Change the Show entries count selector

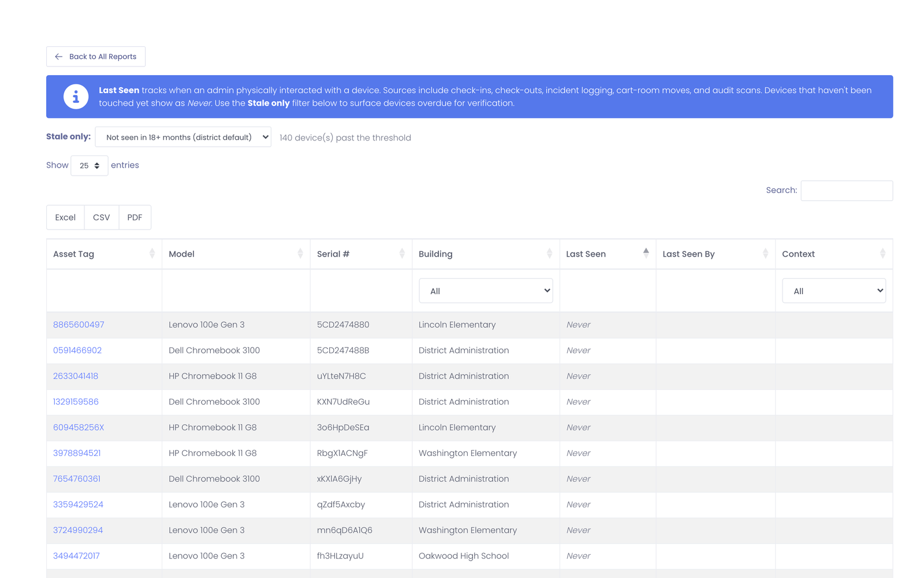coord(89,165)
